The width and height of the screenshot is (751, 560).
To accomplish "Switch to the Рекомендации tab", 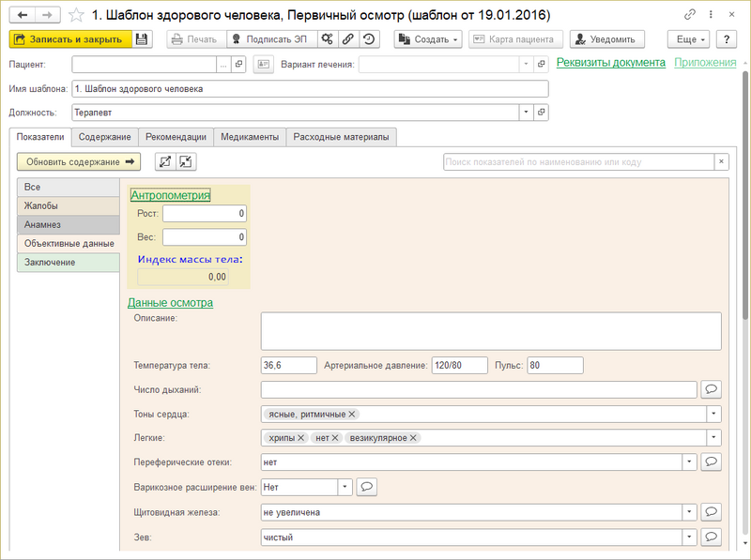I will pyautogui.click(x=176, y=137).
